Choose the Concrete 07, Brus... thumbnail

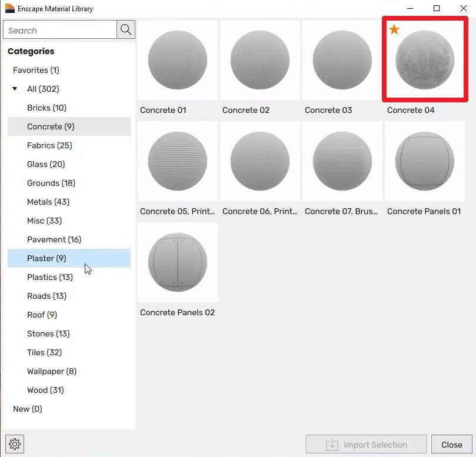[342, 161]
